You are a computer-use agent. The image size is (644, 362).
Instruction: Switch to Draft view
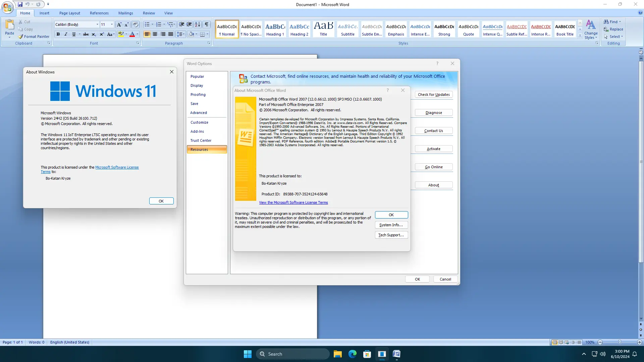click(579, 342)
